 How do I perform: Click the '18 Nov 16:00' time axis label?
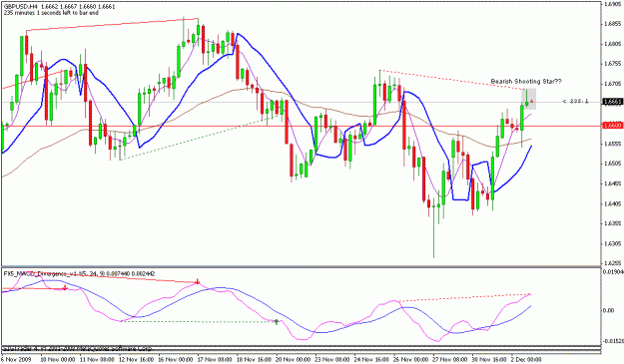[x=253, y=359]
